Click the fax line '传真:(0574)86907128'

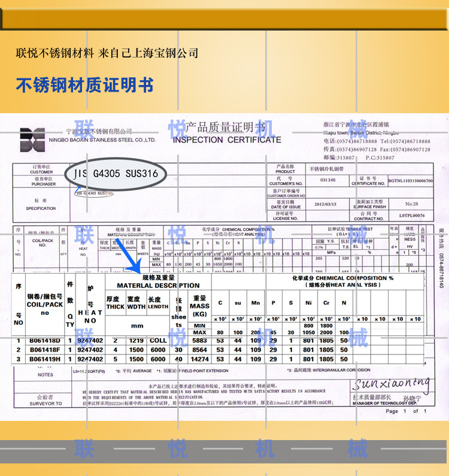coord(350,149)
